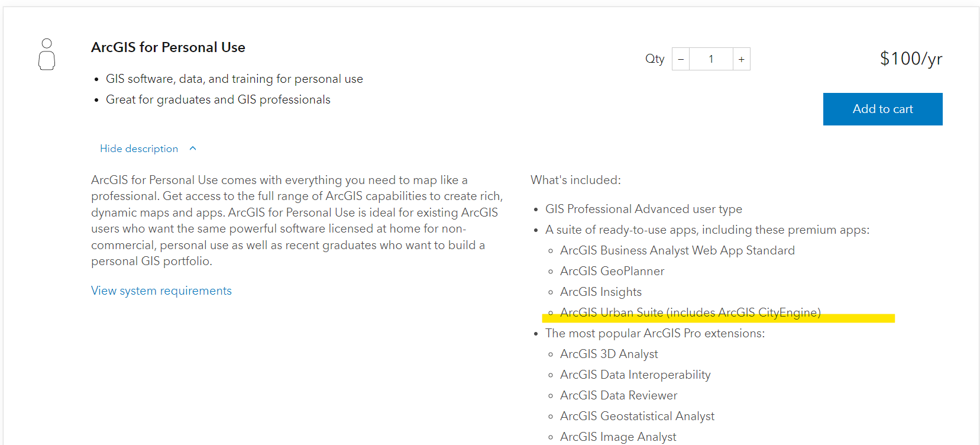
Task: Add ArcGIS for Personal Use to cart
Action: tap(882, 109)
